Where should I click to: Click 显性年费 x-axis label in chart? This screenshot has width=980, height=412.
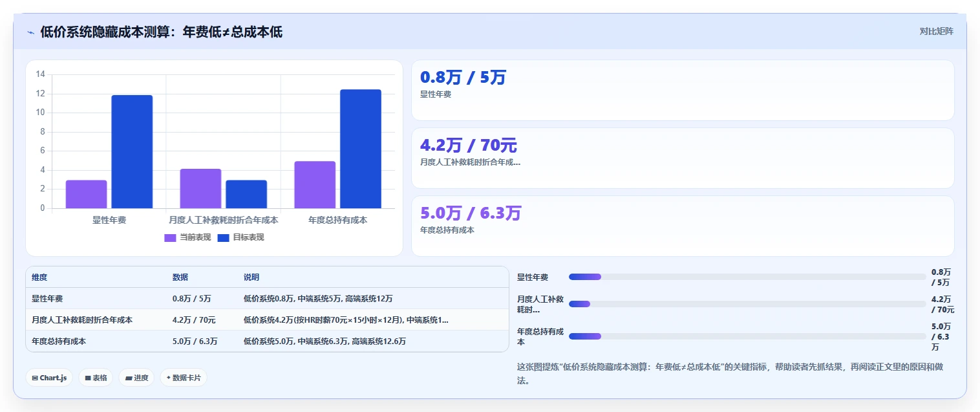click(109, 220)
